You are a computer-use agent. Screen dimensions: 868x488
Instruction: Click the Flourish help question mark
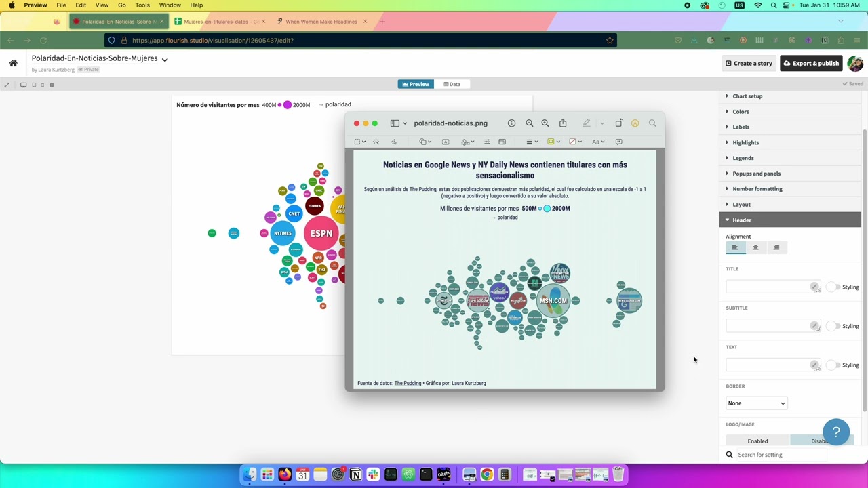click(x=836, y=432)
